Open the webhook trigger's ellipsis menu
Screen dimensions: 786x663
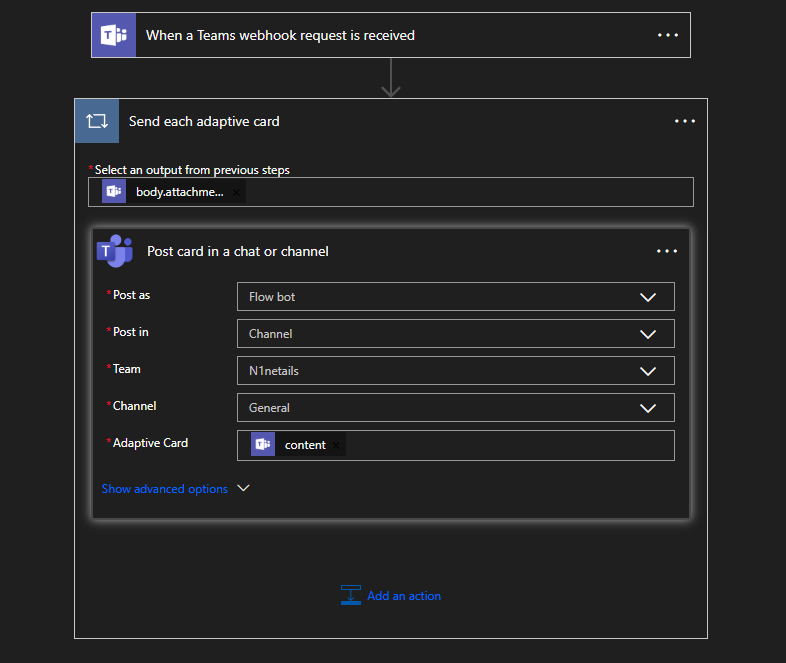[667, 35]
